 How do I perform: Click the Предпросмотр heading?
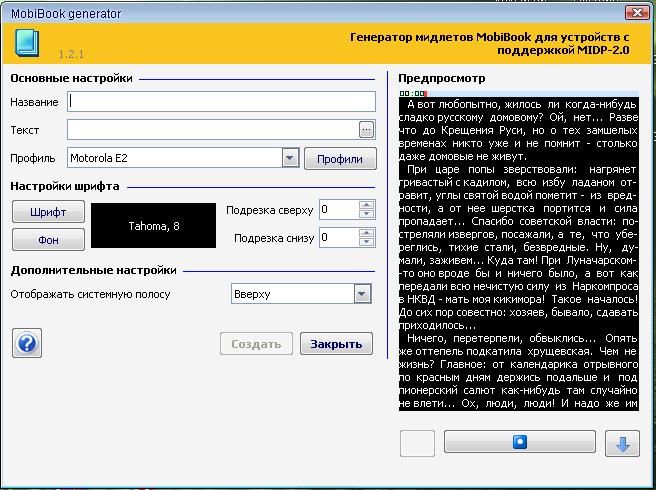(x=442, y=78)
